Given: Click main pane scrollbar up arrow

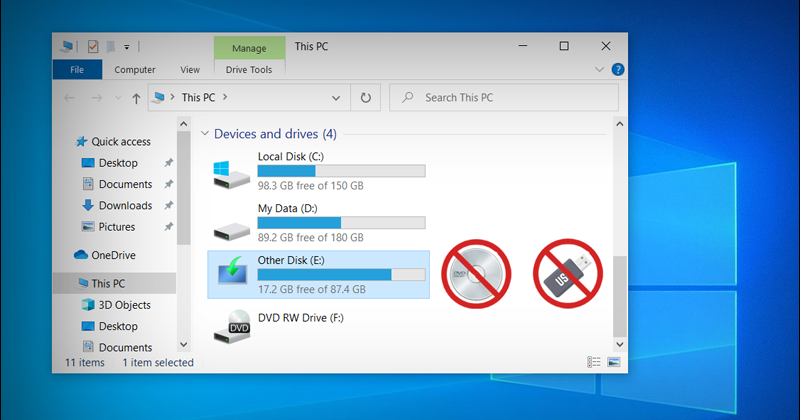Looking at the screenshot, I should click(619, 124).
